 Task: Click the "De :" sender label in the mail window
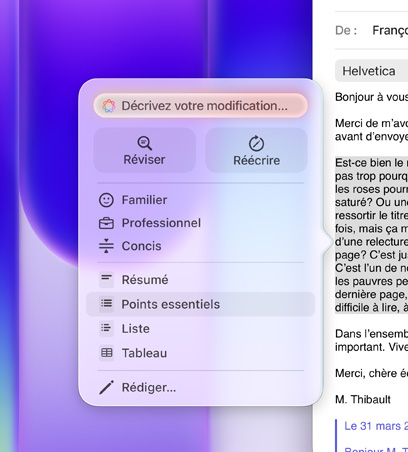(x=346, y=30)
